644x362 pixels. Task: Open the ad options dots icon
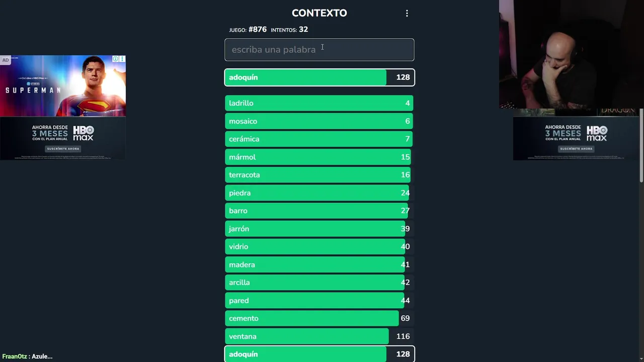(122, 59)
